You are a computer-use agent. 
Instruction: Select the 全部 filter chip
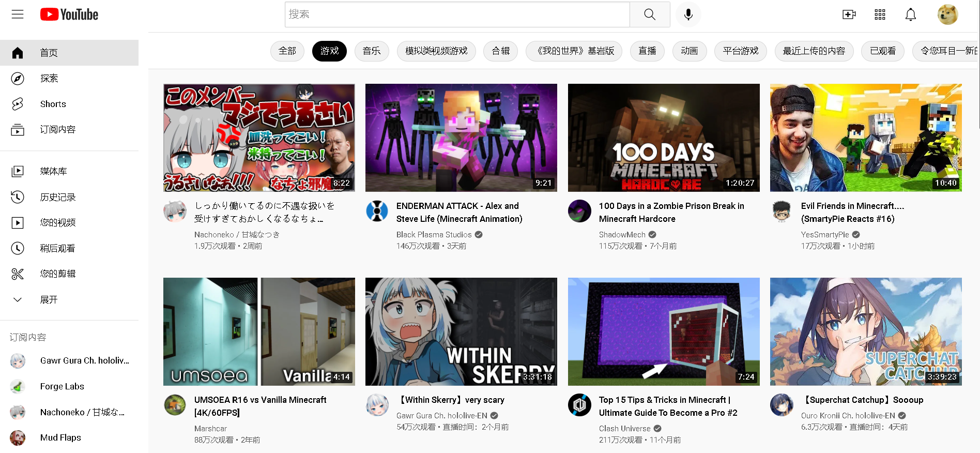click(x=287, y=51)
